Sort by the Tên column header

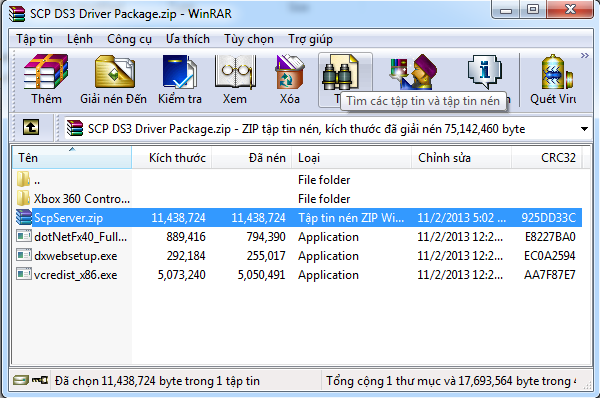tap(72, 158)
